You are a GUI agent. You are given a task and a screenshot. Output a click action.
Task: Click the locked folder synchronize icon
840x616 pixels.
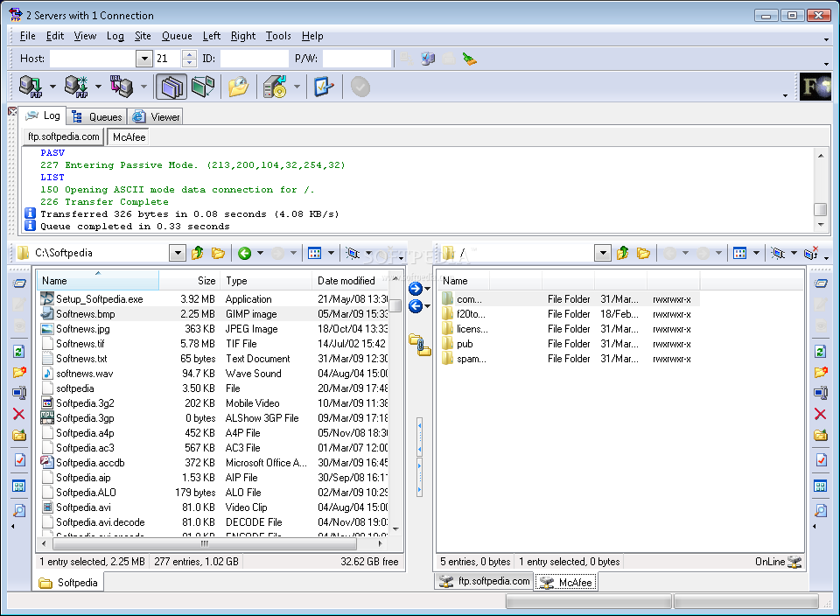pyautogui.click(x=420, y=345)
